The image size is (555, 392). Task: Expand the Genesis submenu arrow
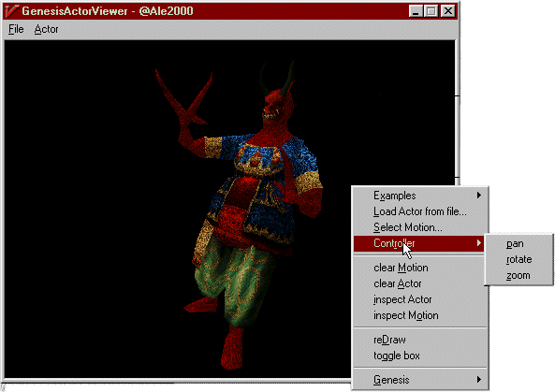(479, 380)
